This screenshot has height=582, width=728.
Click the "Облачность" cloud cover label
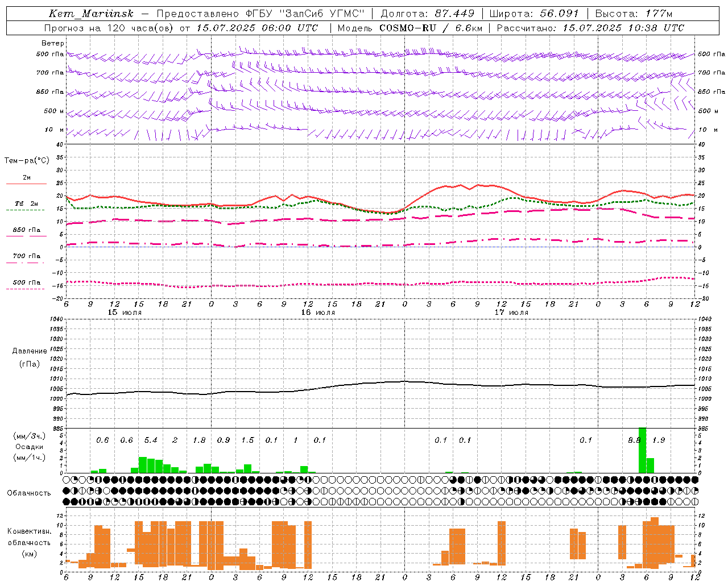(x=29, y=493)
